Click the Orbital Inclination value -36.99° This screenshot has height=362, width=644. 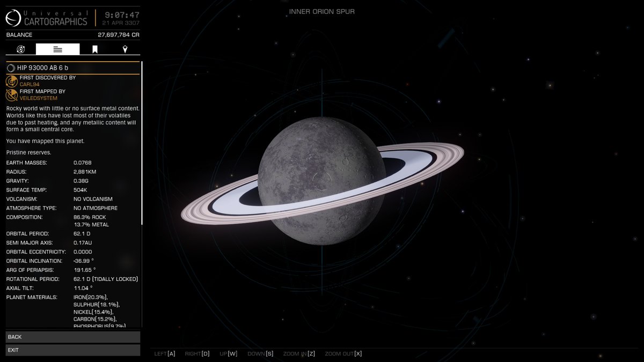click(x=84, y=261)
